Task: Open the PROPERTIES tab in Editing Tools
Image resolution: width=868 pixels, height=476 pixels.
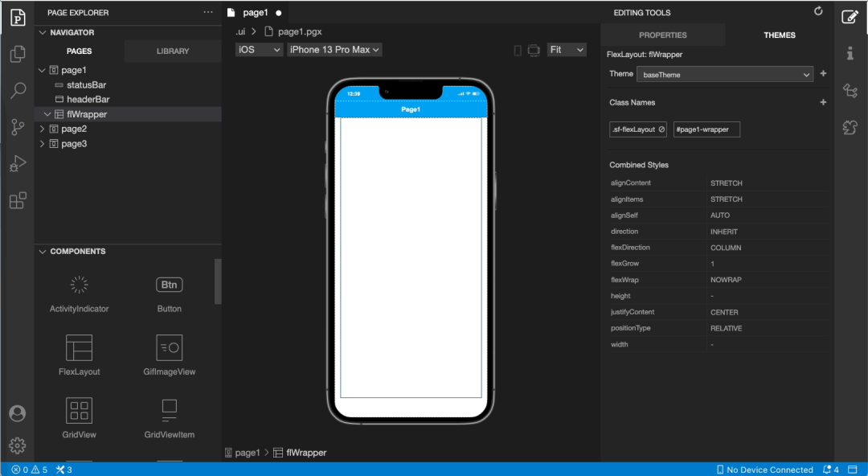Action: 663,35
